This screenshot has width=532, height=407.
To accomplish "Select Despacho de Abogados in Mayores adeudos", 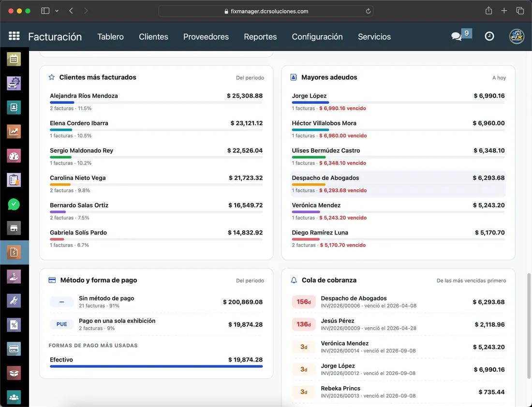I will coord(399,184).
